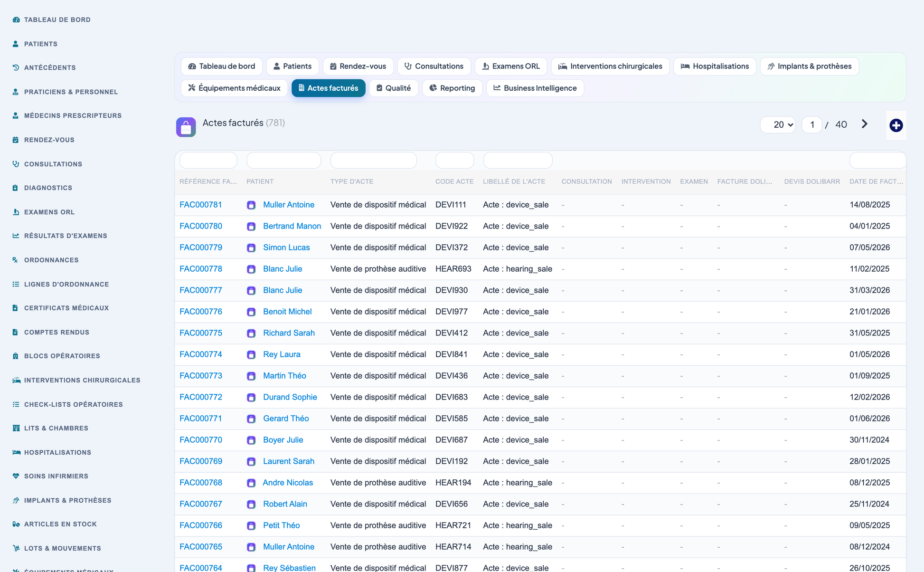Open patient Durand Sophie link
Image resolution: width=924 pixels, height=572 pixels.
[290, 397]
